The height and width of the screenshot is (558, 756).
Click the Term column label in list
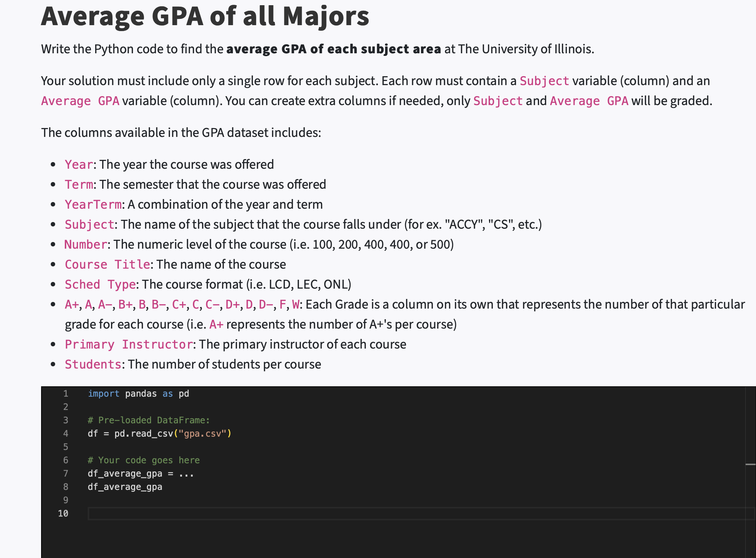79,184
